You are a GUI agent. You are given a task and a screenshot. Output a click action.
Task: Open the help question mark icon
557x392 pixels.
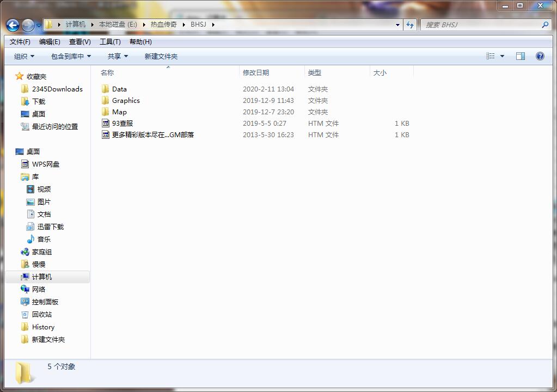(x=540, y=56)
